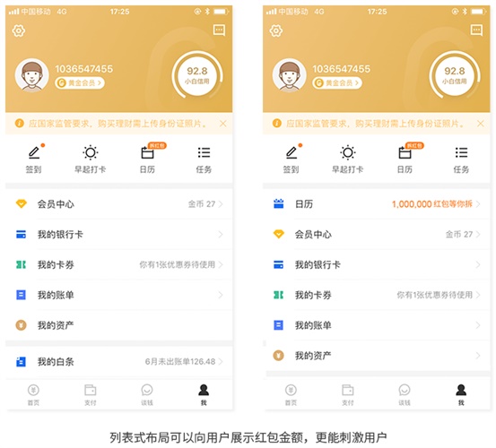Open 我的资产 row in left phone
The width and height of the screenshot is (496, 448).
tap(119, 325)
